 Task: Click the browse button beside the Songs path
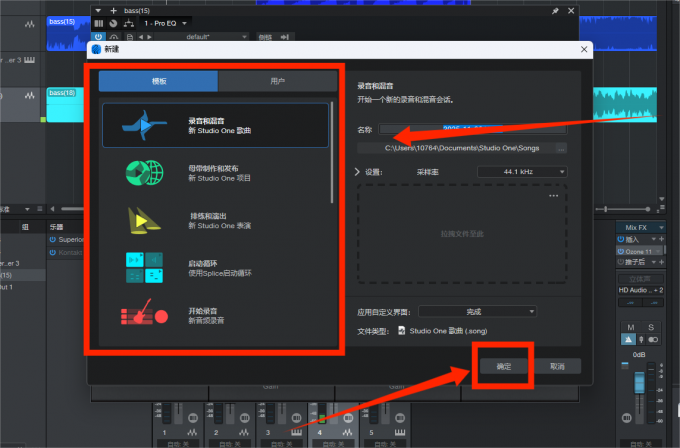(561, 148)
